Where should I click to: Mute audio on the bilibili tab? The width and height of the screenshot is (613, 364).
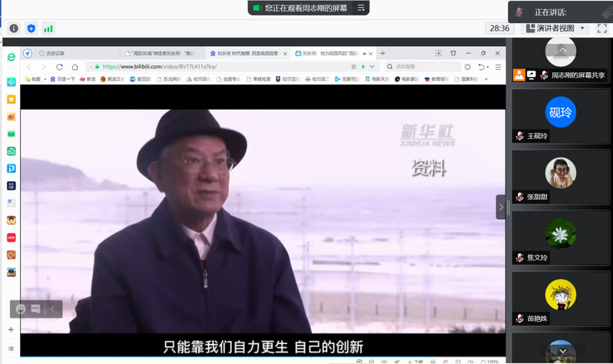click(364, 54)
